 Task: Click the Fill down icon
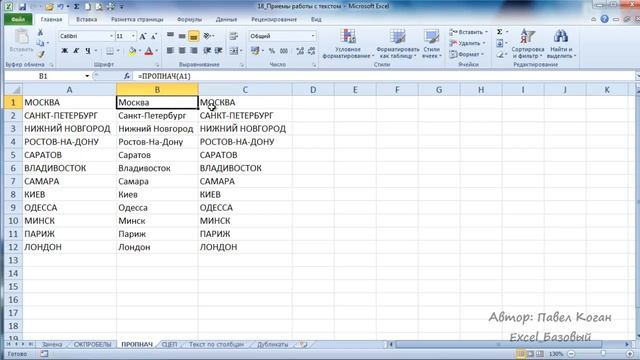pos(500,43)
